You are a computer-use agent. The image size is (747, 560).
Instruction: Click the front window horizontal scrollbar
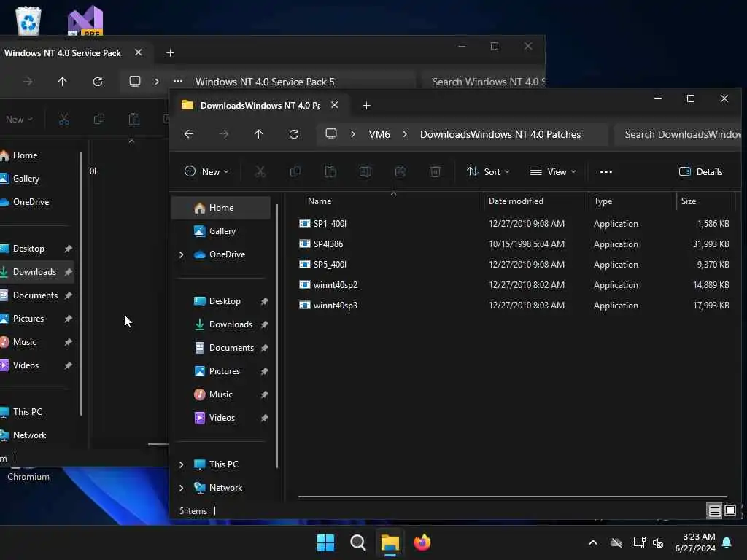(512, 497)
